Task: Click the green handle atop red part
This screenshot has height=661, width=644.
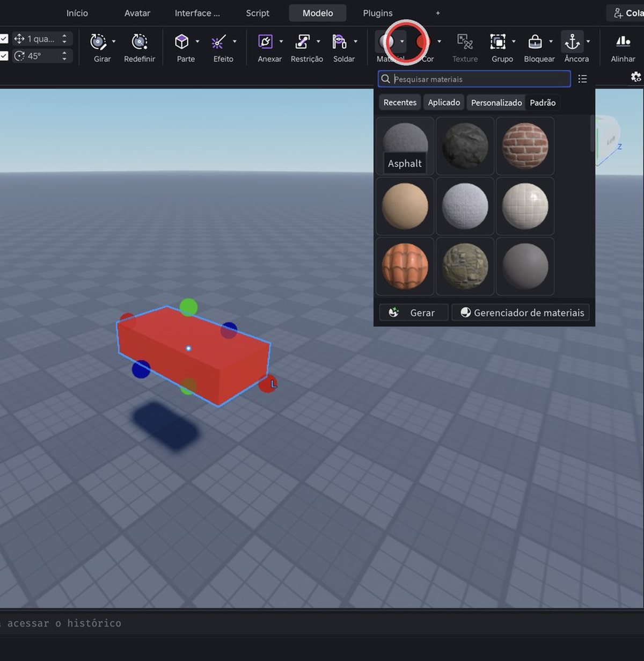Action: point(188,307)
